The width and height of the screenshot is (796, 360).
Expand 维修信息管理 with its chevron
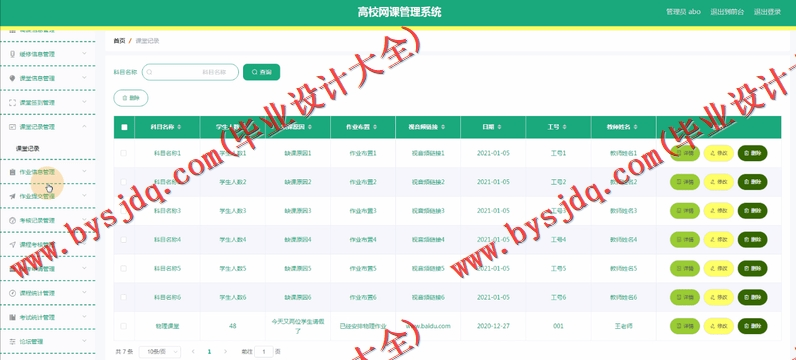pyautogui.click(x=84, y=53)
